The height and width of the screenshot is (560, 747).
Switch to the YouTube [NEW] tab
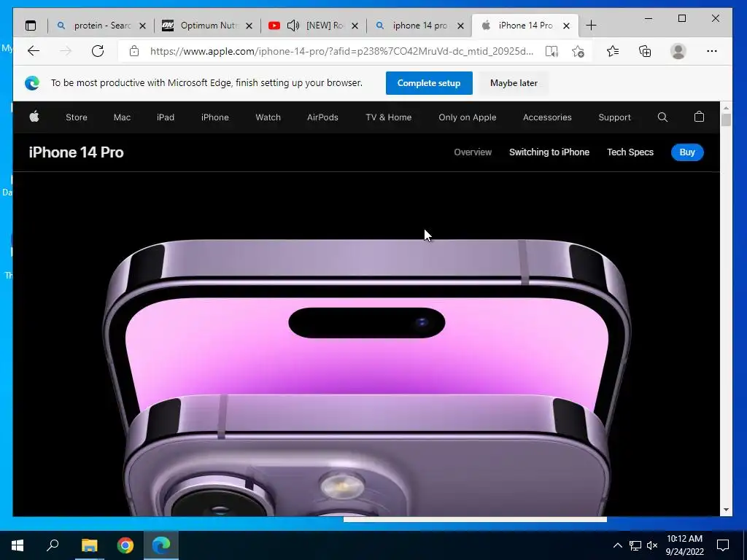pyautogui.click(x=314, y=26)
